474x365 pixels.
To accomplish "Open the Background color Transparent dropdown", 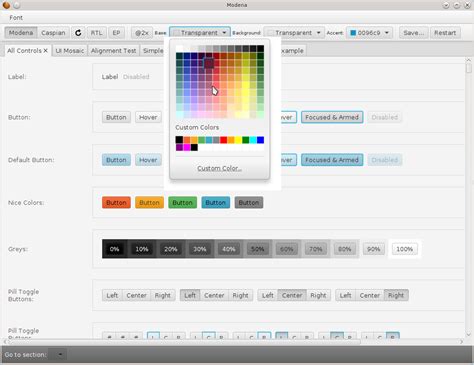I will (294, 33).
